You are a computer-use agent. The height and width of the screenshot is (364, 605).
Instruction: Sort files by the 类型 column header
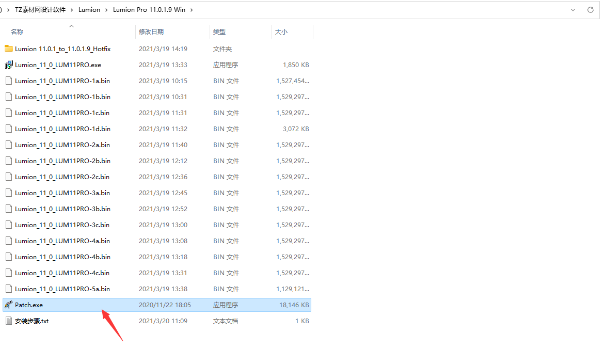pyautogui.click(x=219, y=31)
